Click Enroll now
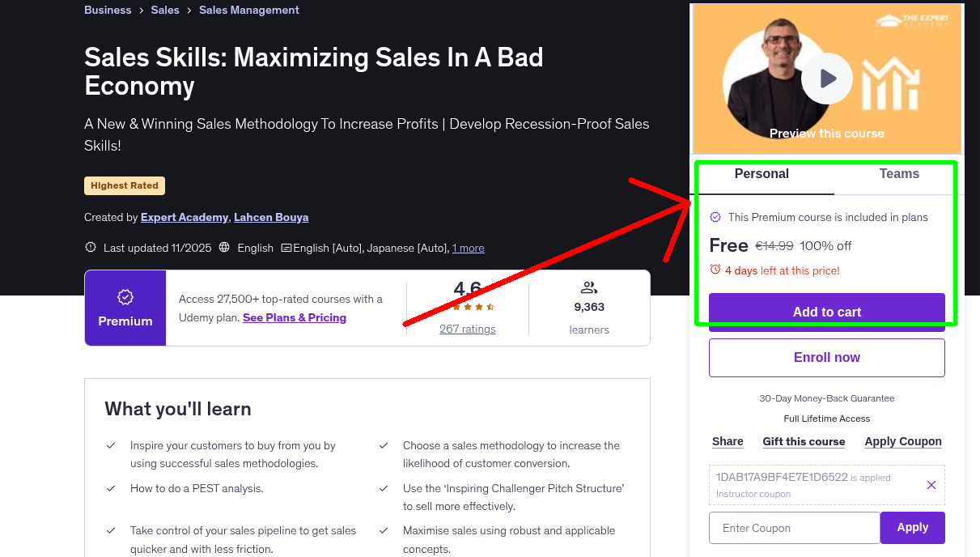The height and width of the screenshot is (557, 980). 826,357
